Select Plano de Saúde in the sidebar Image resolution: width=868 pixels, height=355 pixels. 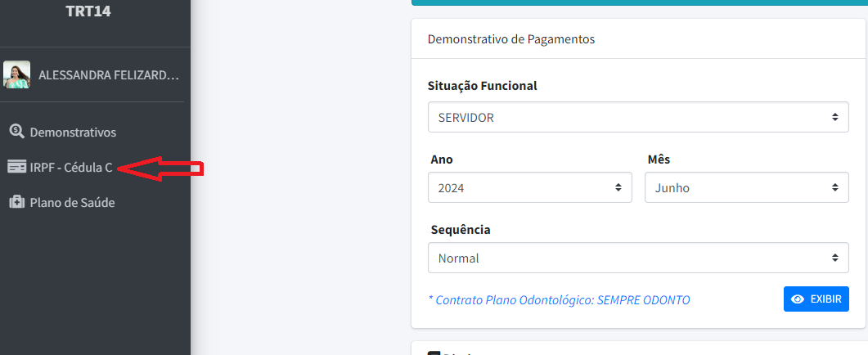tap(72, 202)
